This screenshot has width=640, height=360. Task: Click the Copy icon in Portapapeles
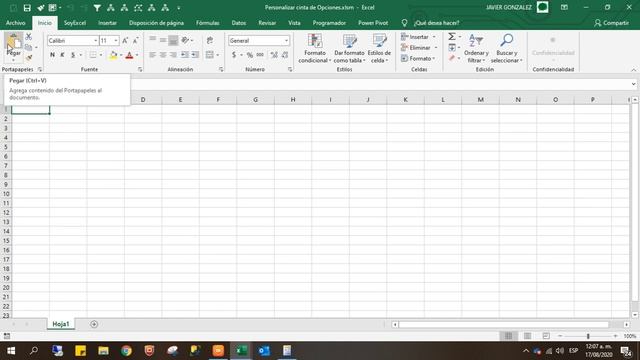[28, 47]
